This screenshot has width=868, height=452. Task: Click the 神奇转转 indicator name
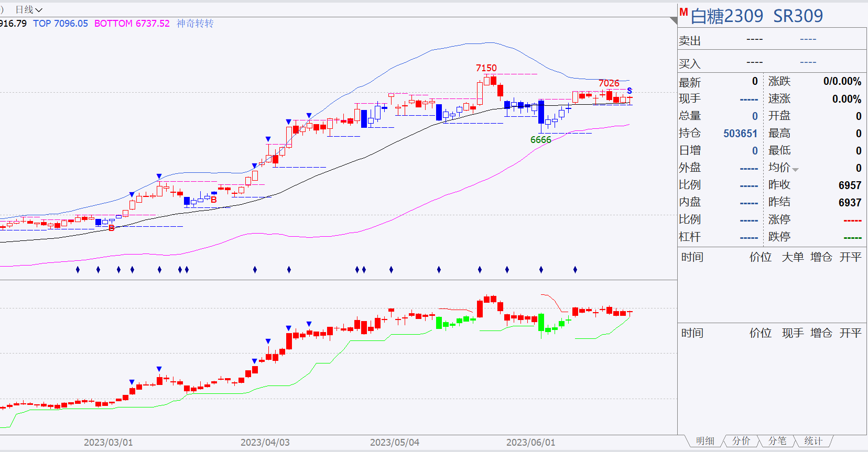[195, 24]
